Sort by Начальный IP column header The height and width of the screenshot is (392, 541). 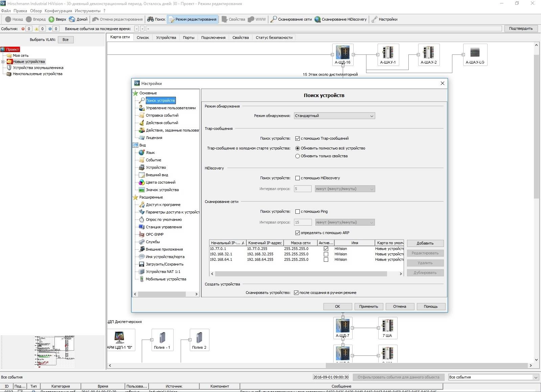tap(228, 243)
